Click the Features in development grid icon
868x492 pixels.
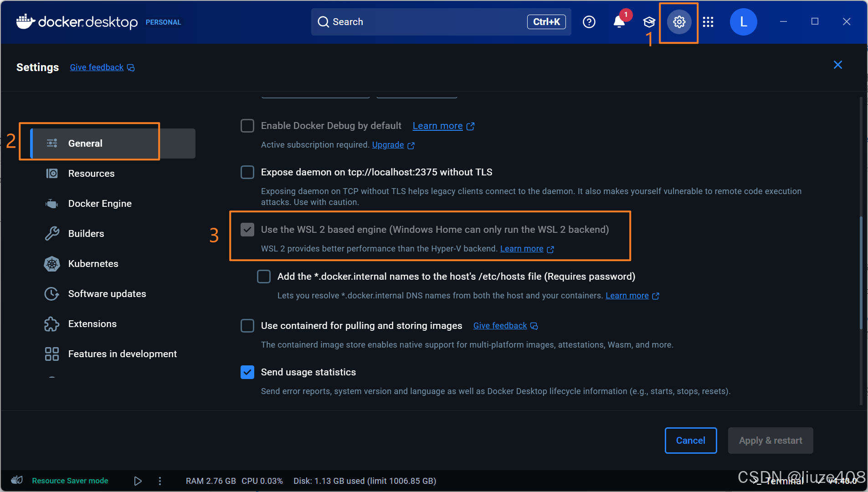coord(52,354)
